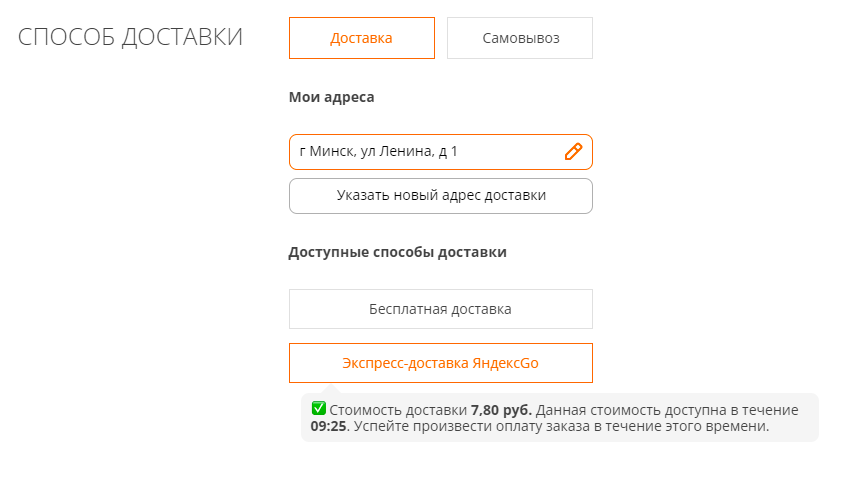The width and height of the screenshot is (855, 480).
Task: Click the pencil edit address icon
Action: 573,152
